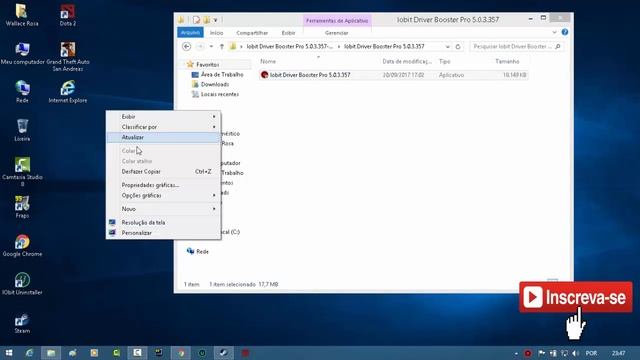This screenshot has width=640, height=360.
Task: Open the Wallace Rosa desktop folder
Action: tap(22, 15)
